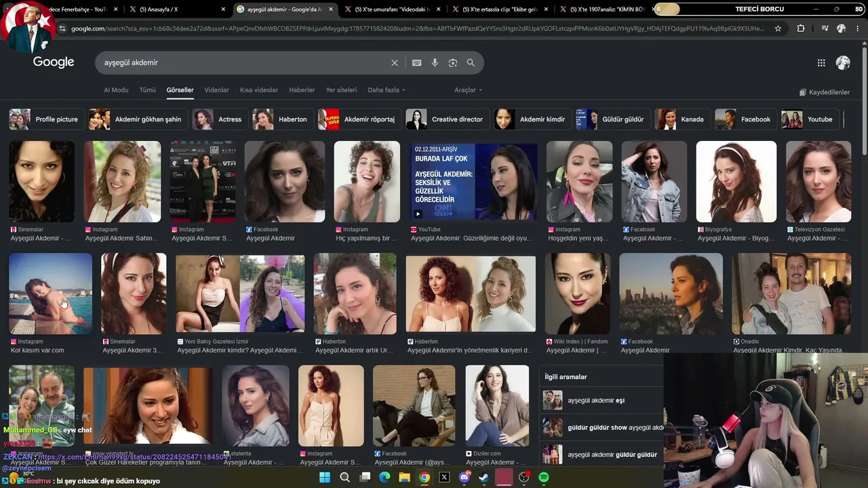868x488 pixels.
Task: Apply the Akdemir röportaj filter chip
Action: coord(359,119)
